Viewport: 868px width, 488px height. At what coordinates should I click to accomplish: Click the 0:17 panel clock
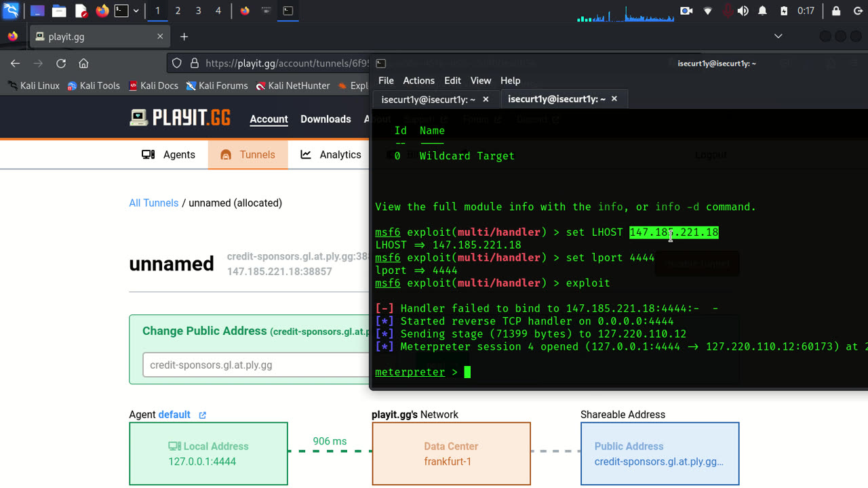(806, 11)
